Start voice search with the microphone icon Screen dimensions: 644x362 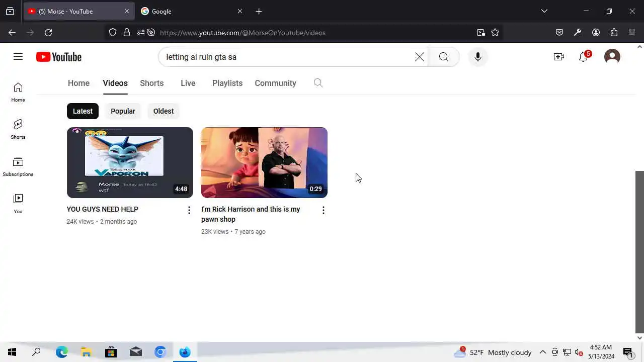[477, 57]
